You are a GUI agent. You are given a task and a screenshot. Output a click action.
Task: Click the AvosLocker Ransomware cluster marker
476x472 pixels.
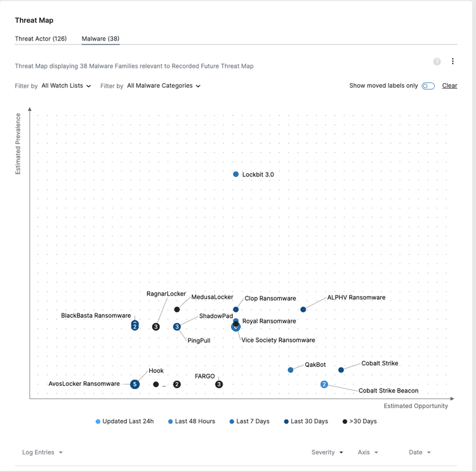[135, 384]
